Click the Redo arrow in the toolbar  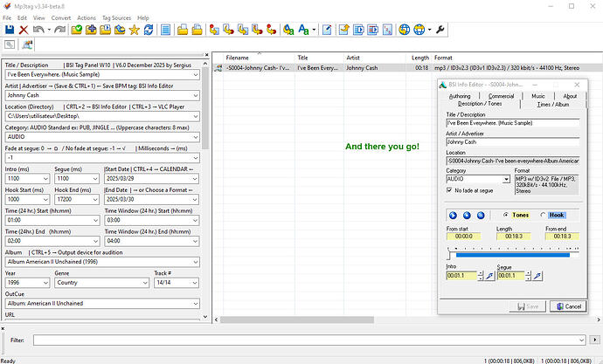[60, 30]
